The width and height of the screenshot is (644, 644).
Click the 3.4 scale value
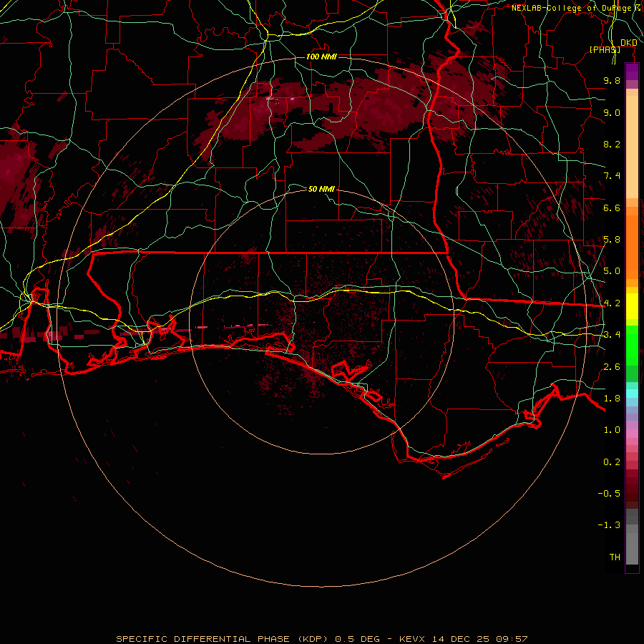point(612,335)
